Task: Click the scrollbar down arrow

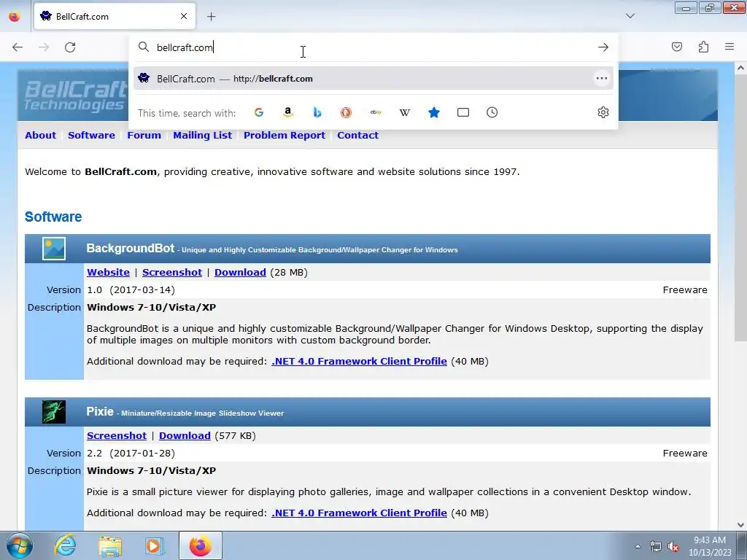Action: [x=740, y=525]
